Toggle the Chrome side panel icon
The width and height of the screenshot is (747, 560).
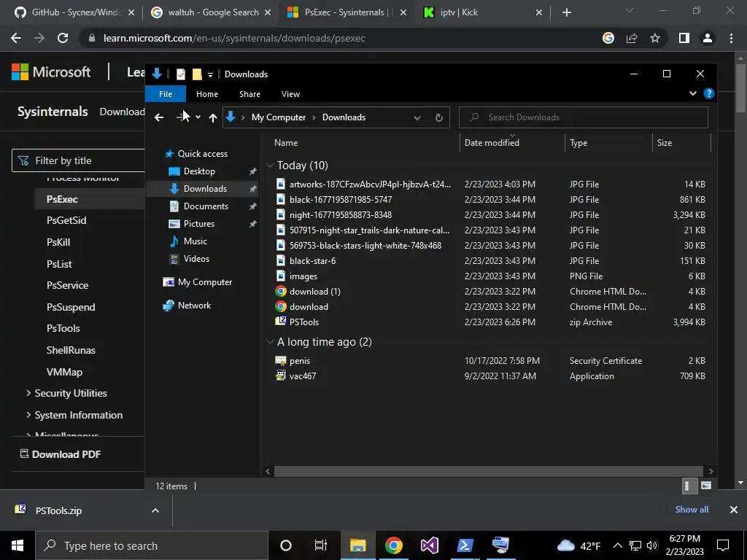[x=684, y=38]
